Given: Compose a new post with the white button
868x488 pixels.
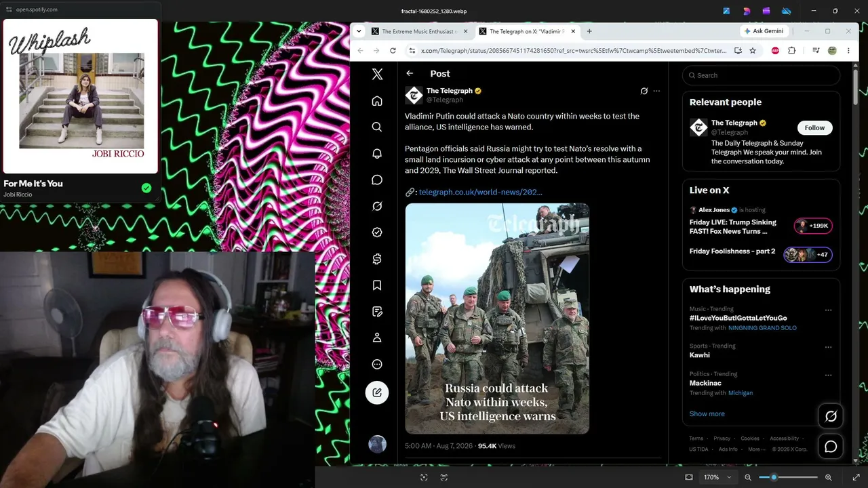Looking at the screenshot, I should 377,392.
